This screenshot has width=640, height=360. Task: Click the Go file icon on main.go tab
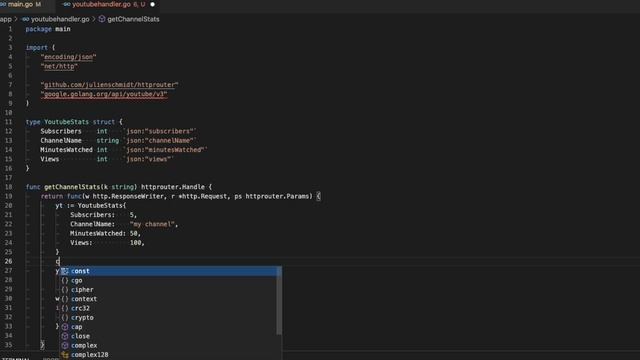tap(3, 4)
